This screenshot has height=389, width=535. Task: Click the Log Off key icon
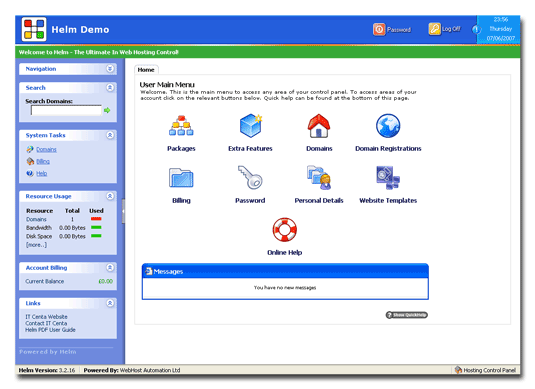(x=434, y=29)
